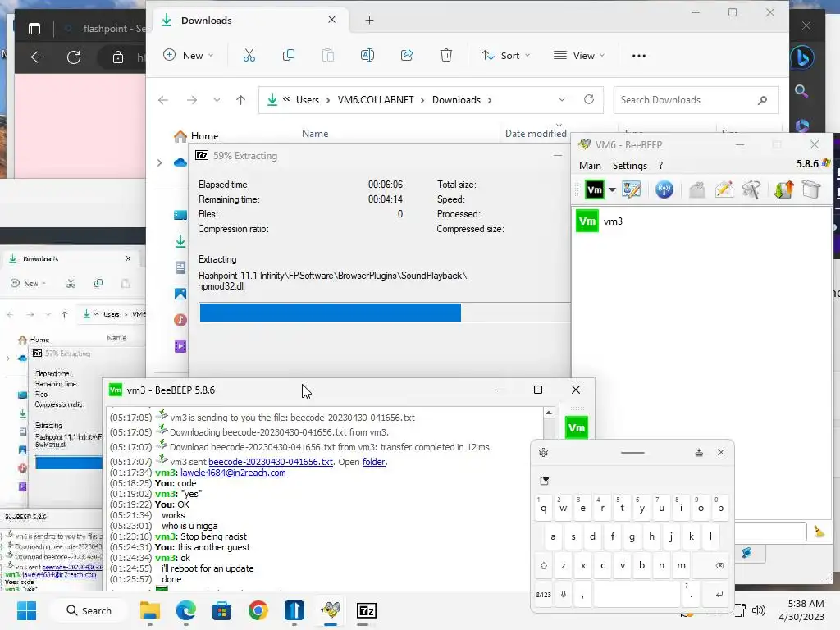The width and height of the screenshot is (840, 630).
Task: Add a new tab in File Explorer
Action: [x=369, y=21]
